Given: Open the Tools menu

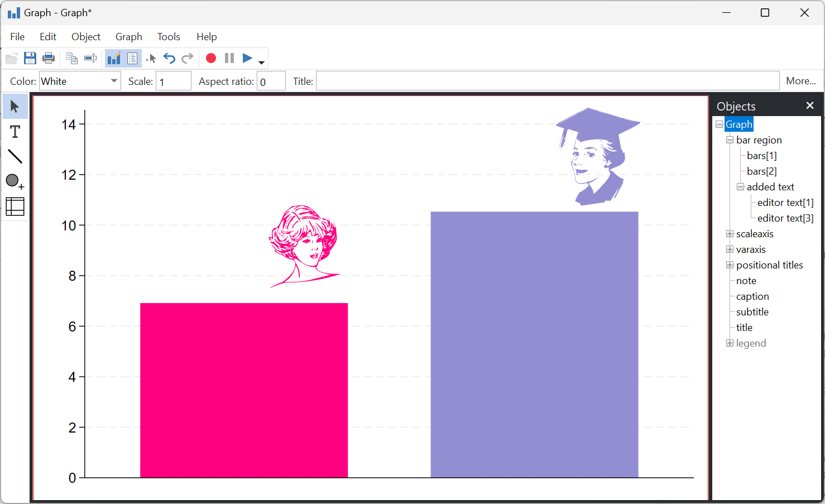Looking at the screenshot, I should 169,37.
